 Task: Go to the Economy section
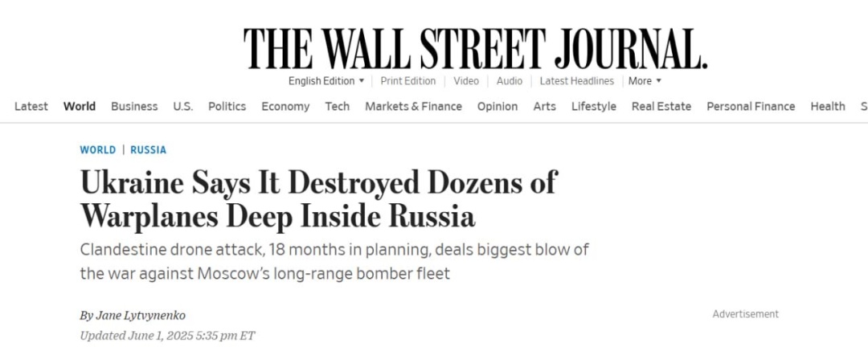click(x=285, y=106)
